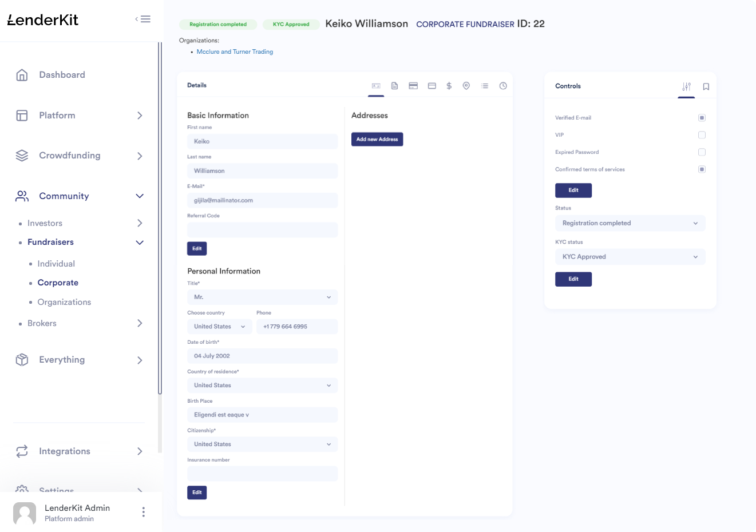Select Organizations under Fundraisers
The width and height of the screenshot is (756, 532).
(x=64, y=302)
